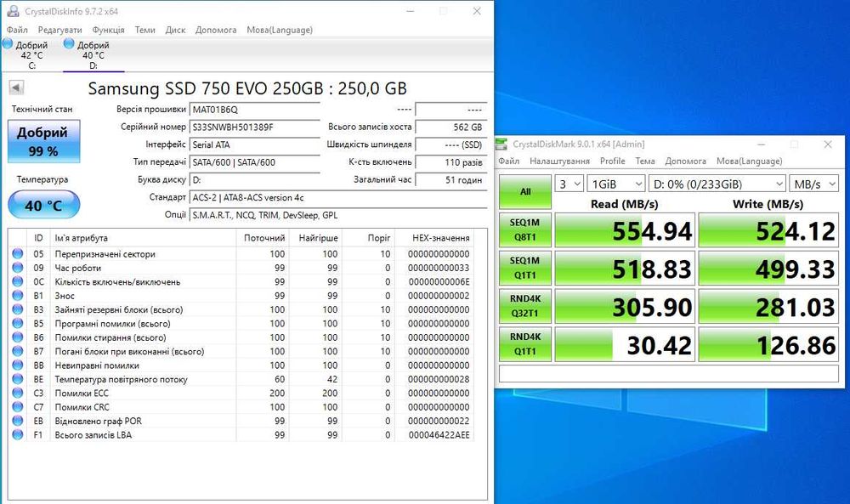The width and height of the screenshot is (850, 504).
Task: Click the Поточний column header
Action: (263, 238)
